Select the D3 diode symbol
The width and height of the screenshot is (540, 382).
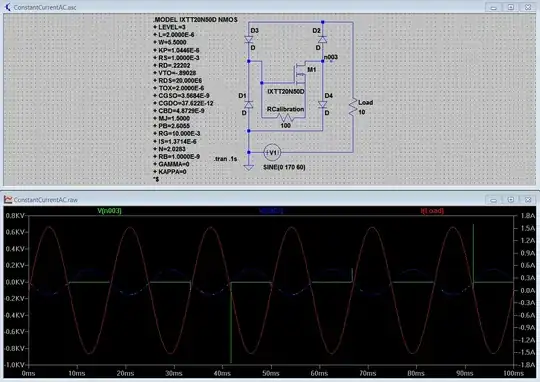pos(249,40)
